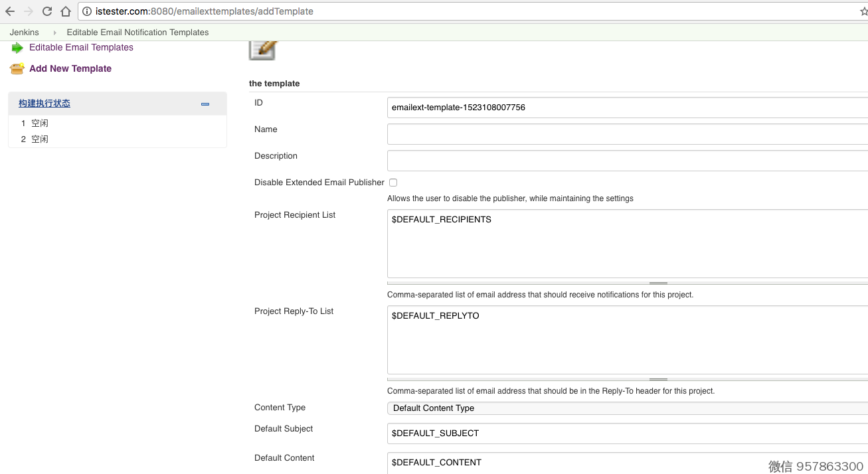Click the browser back arrow
Viewport: 868px width, 474px height.
(10, 11)
